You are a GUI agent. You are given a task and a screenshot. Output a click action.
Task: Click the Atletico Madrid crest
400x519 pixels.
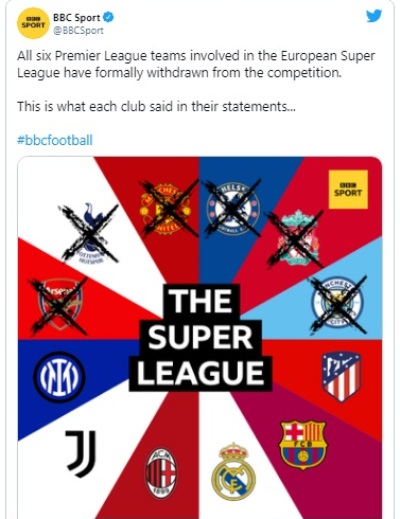[x=341, y=376]
